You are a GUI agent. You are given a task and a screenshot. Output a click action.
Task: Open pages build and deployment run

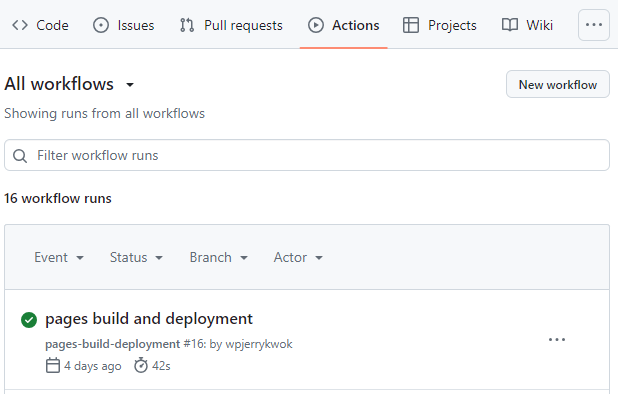click(x=149, y=319)
